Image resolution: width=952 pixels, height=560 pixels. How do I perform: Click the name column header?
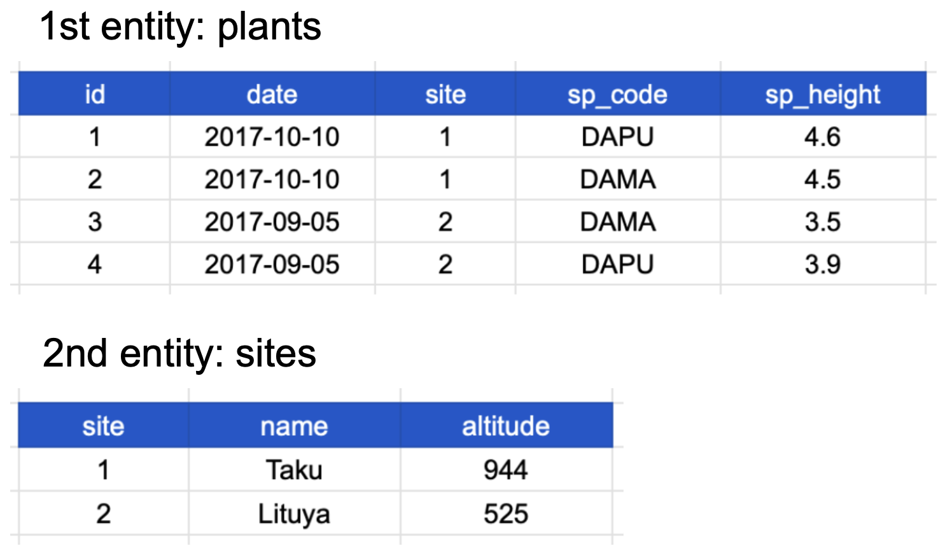click(294, 426)
